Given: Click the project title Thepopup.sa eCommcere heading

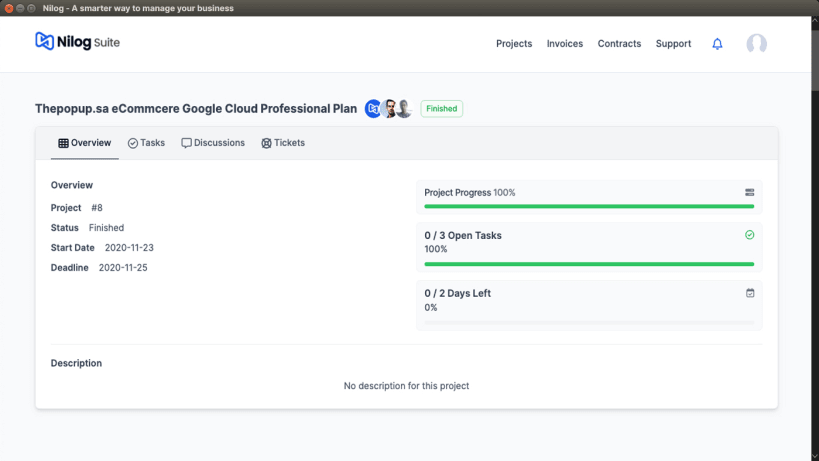Looking at the screenshot, I should [x=196, y=109].
